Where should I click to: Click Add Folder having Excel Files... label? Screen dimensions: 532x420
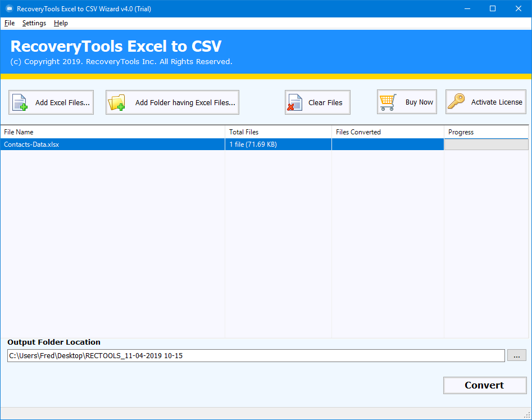pos(185,102)
